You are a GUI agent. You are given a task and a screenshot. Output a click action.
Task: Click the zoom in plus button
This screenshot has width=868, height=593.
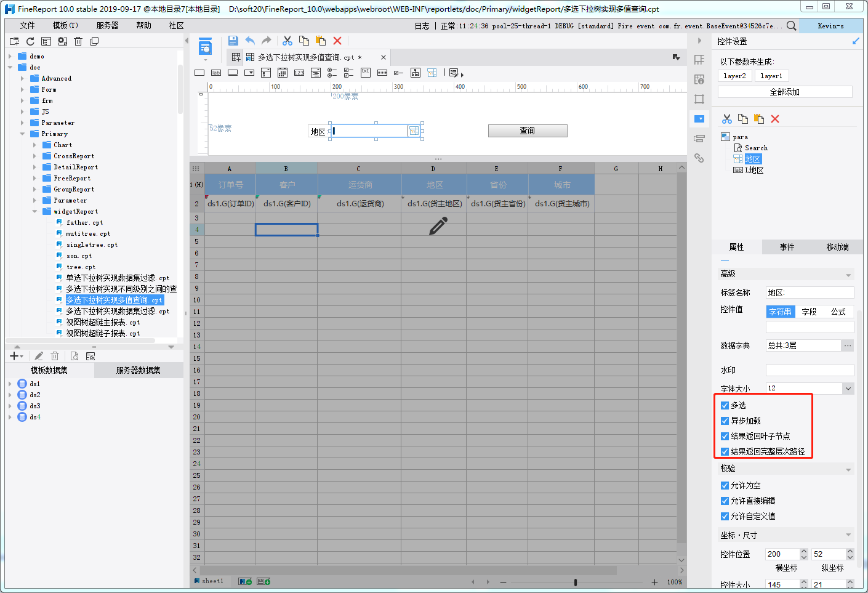654,582
